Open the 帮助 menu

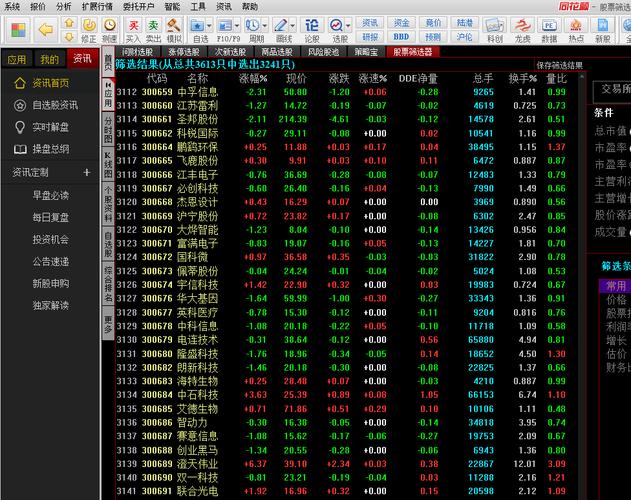[x=250, y=6]
